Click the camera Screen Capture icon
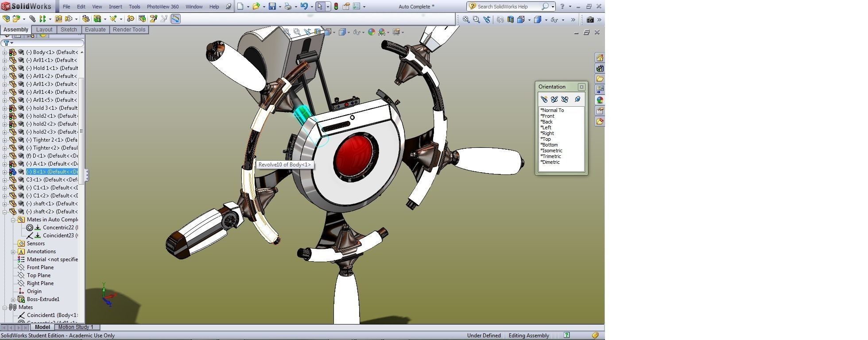This screenshot has height=340, width=868. point(590,19)
